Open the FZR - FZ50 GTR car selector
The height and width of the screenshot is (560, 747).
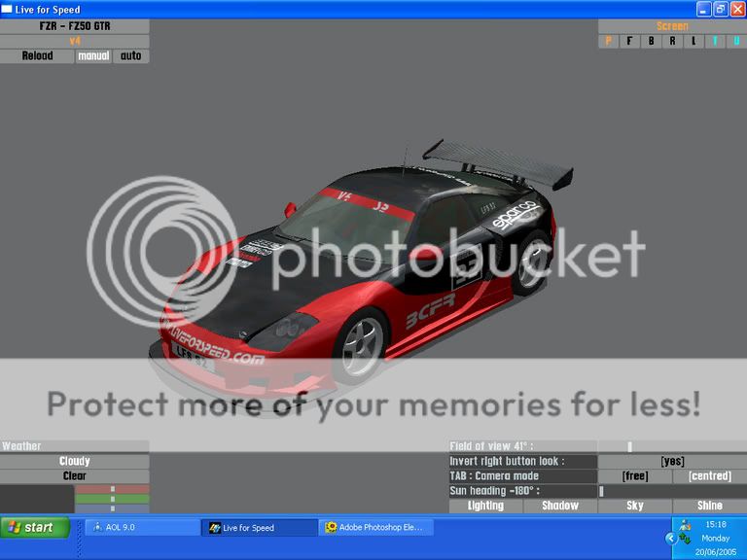click(75, 26)
